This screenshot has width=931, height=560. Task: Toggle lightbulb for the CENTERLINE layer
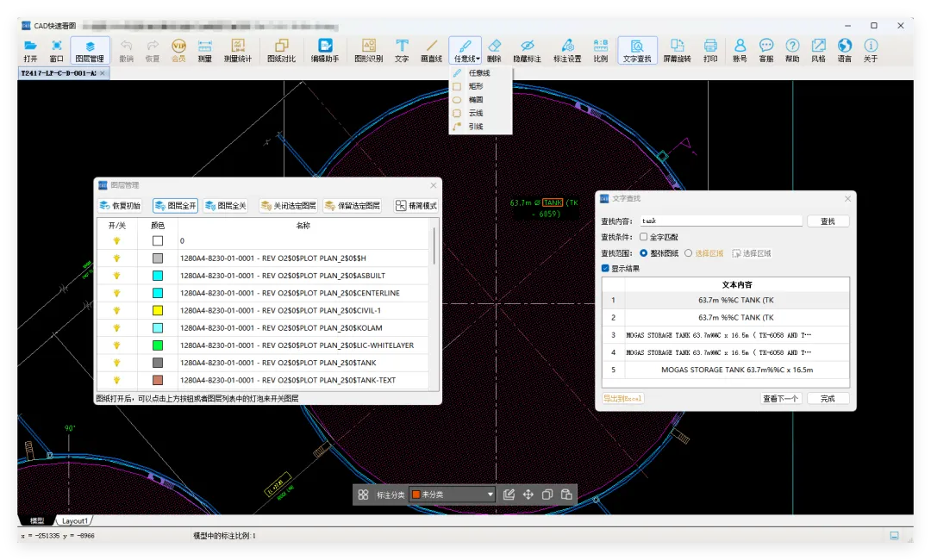tap(117, 293)
